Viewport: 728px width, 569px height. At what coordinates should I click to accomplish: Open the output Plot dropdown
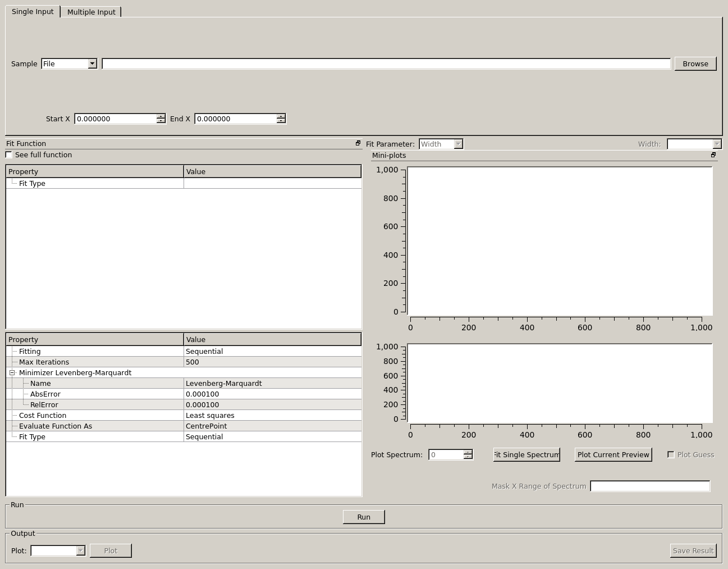pos(58,551)
